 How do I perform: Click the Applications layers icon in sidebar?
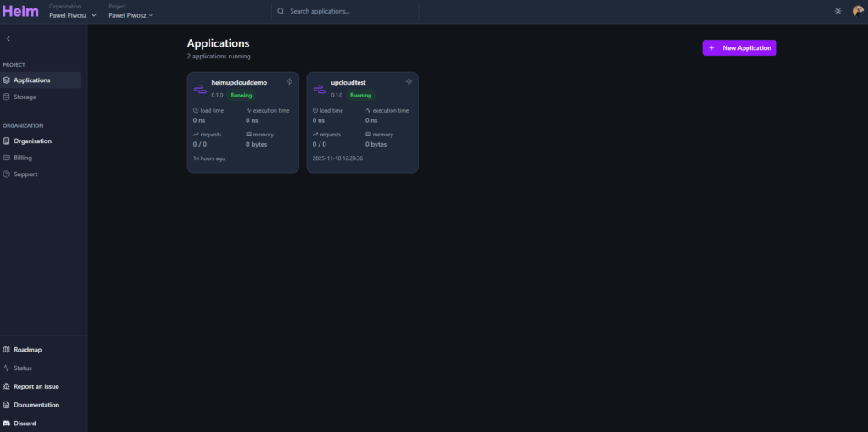pyautogui.click(x=7, y=80)
